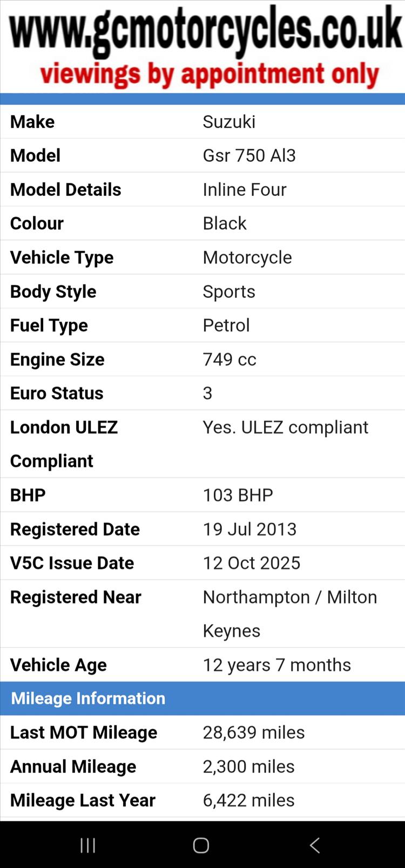Viewport: 405px width, 868px height.
Task: Tap the 'Inline Four' model details value
Action: [x=244, y=189]
